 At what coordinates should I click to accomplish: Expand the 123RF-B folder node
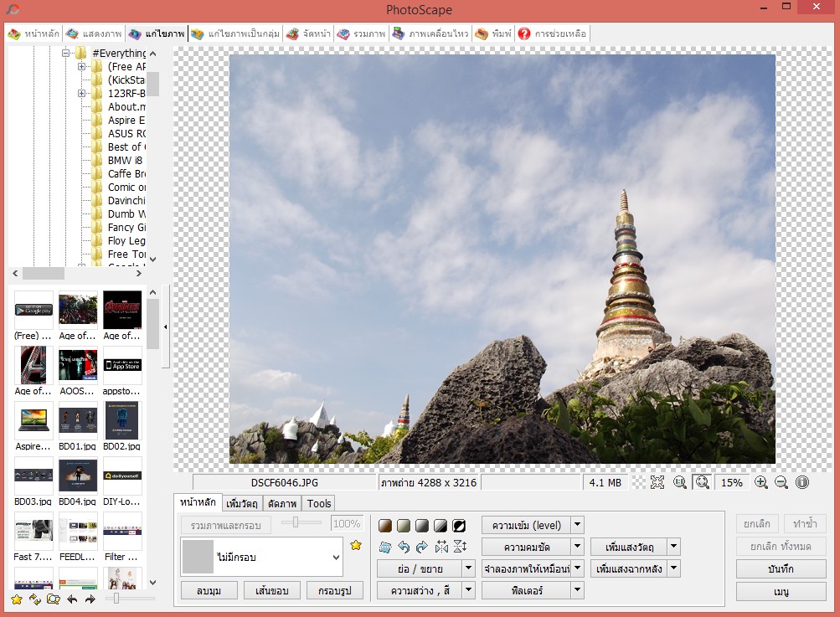pyautogui.click(x=81, y=93)
